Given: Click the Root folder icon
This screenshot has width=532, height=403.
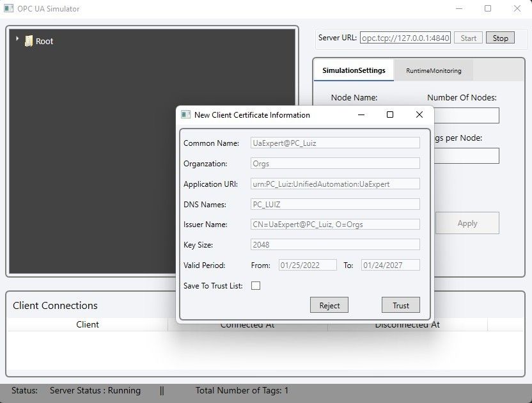Looking at the screenshot, I should point(29,41).
